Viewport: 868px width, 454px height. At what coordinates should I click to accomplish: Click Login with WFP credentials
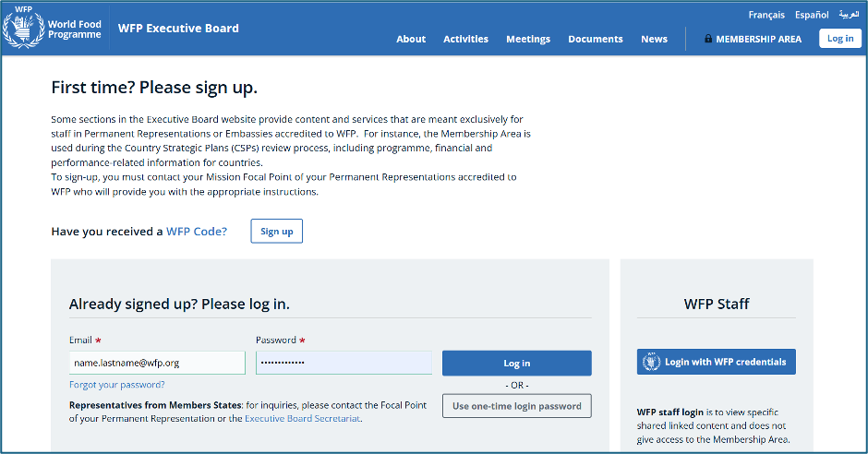click(x=717, y=362)
